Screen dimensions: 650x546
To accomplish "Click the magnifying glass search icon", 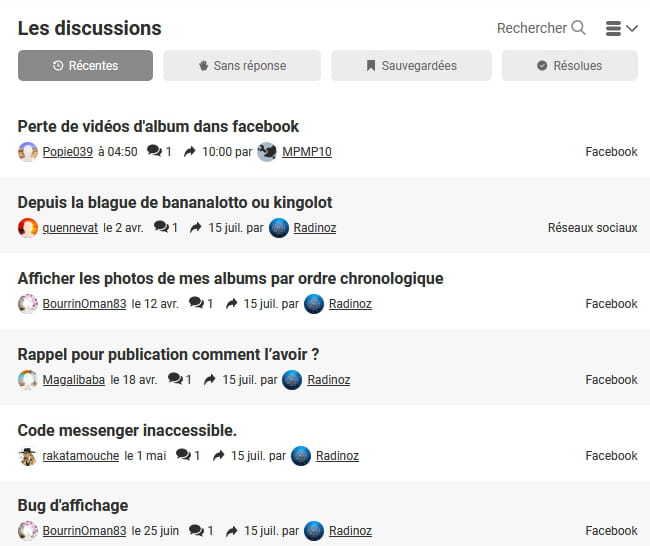I will [578, 28].
